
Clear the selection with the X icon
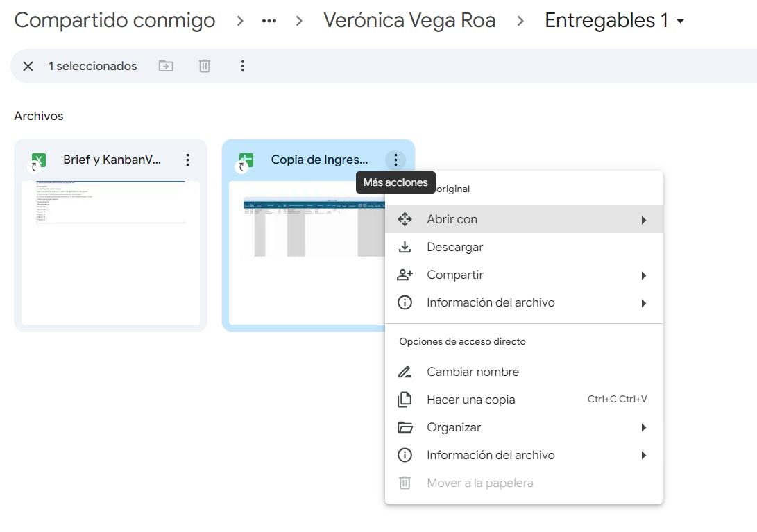coord(28,67)
